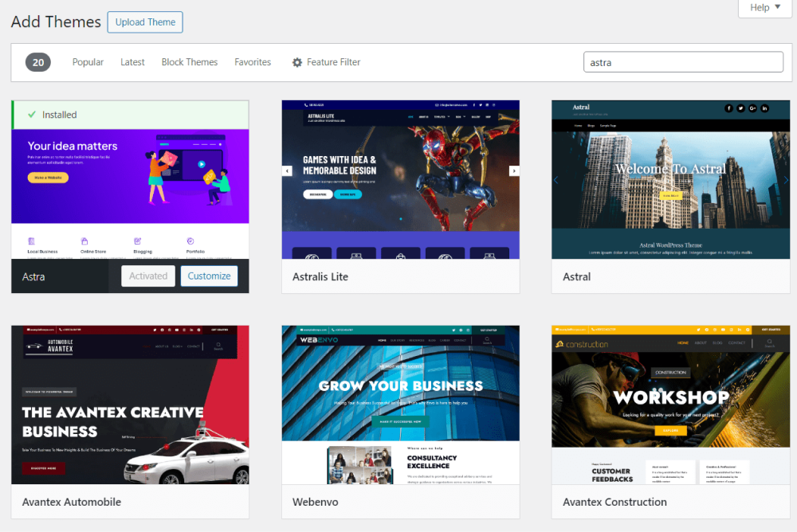
Task: Open the Help dropdown
Action: coord(764,8)
